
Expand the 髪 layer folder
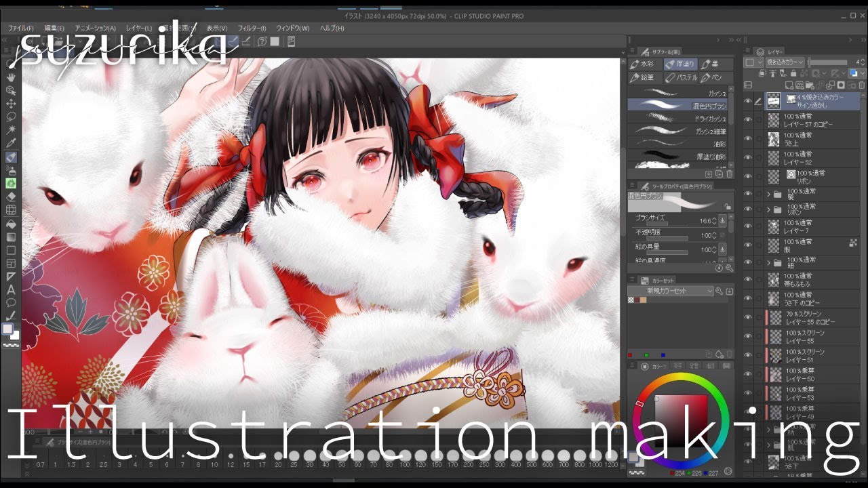(769, 194)
